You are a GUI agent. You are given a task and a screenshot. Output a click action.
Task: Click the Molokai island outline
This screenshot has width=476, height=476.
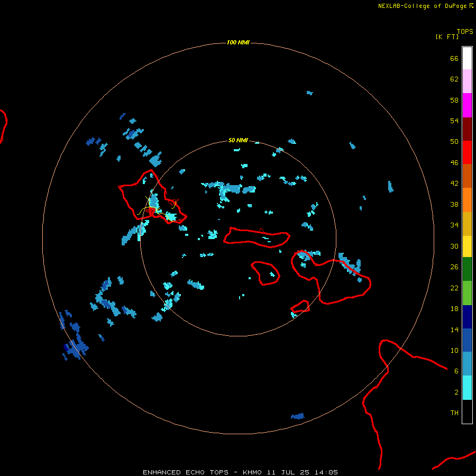point(257,237)
